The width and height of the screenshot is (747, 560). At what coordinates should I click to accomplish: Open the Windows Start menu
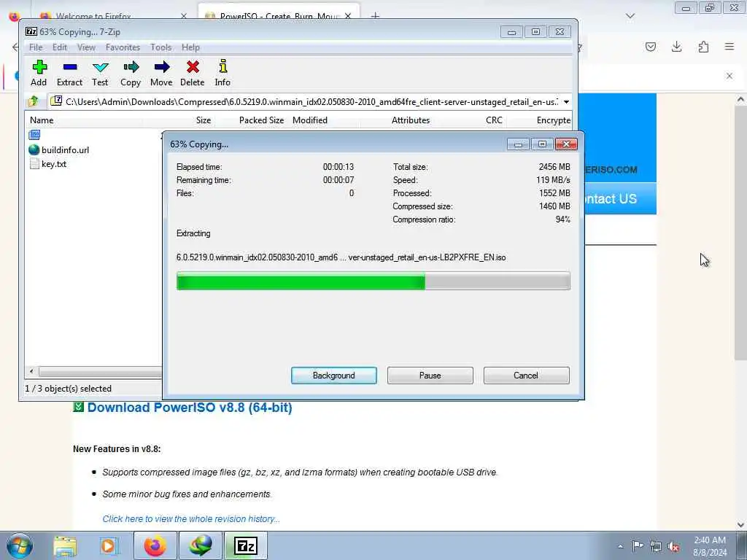click(19, 545)
